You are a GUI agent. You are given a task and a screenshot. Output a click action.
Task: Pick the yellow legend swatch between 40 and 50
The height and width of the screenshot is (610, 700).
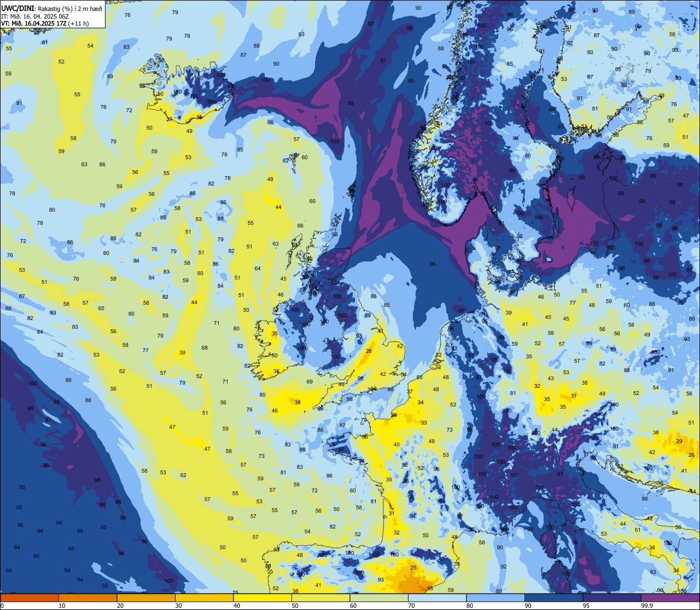coord(262,597)
